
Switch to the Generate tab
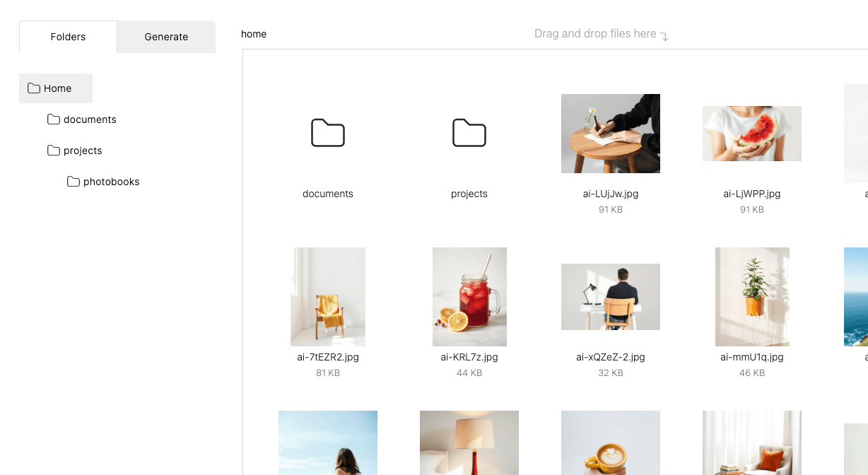tap(166, 37)
